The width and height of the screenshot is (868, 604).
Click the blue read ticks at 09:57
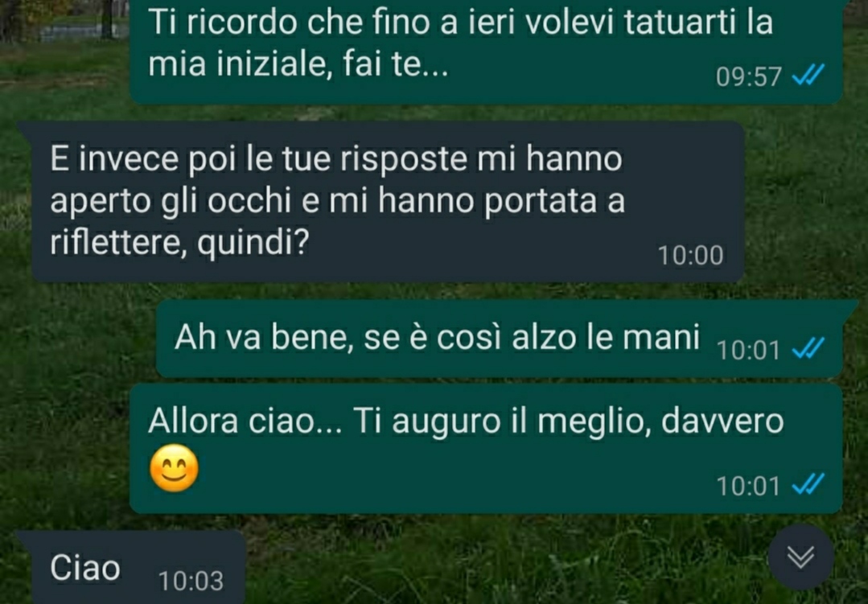point(808,76)
